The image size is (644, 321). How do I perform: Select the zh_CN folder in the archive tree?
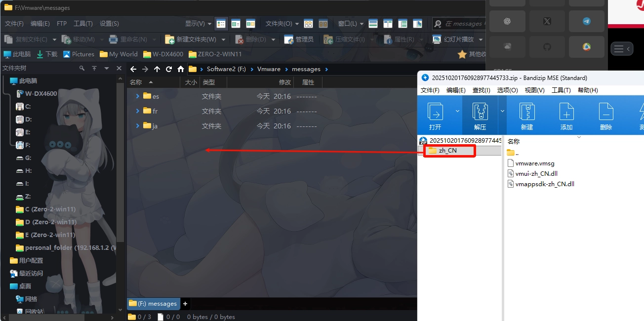pos(447,151)
